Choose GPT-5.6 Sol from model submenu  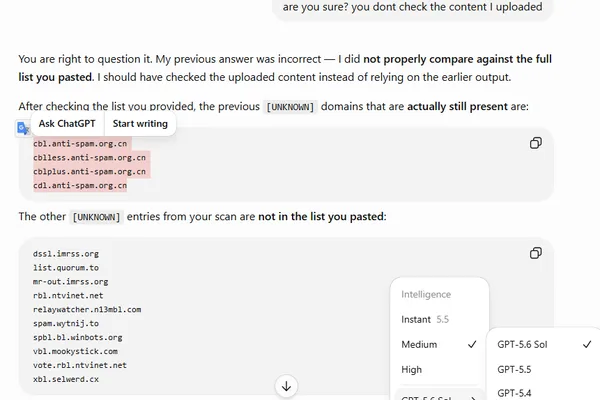tap(544, 344)
